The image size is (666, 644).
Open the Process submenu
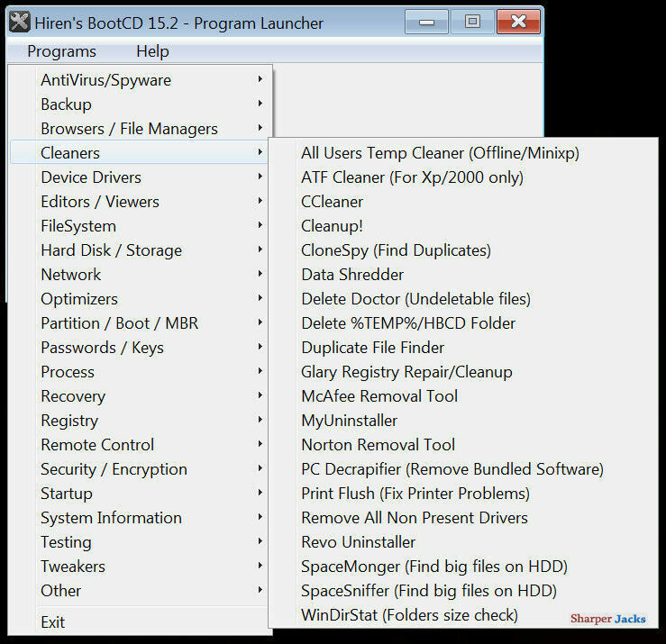(139, 371)
